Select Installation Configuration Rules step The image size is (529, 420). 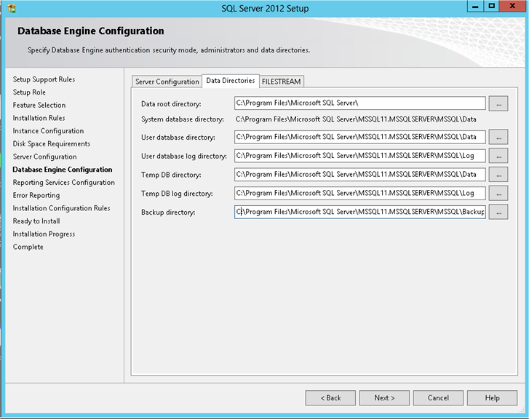pos(61,208)
